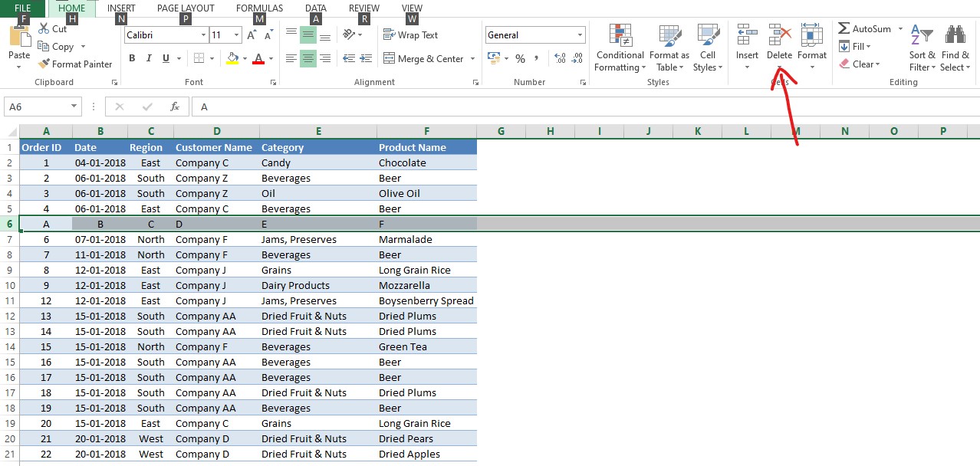Expand the Font Color dropdown arrow

pos(271,58)
